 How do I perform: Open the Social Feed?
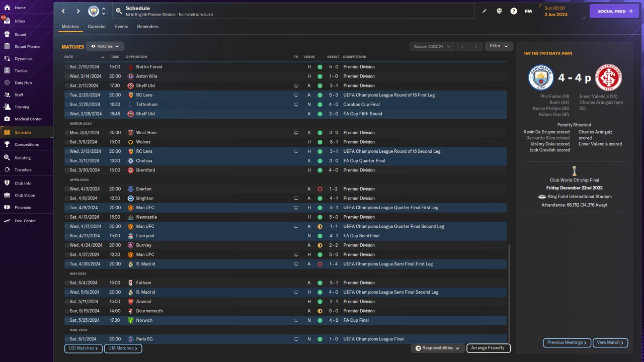pyautogui.click(x=614, y=11)
